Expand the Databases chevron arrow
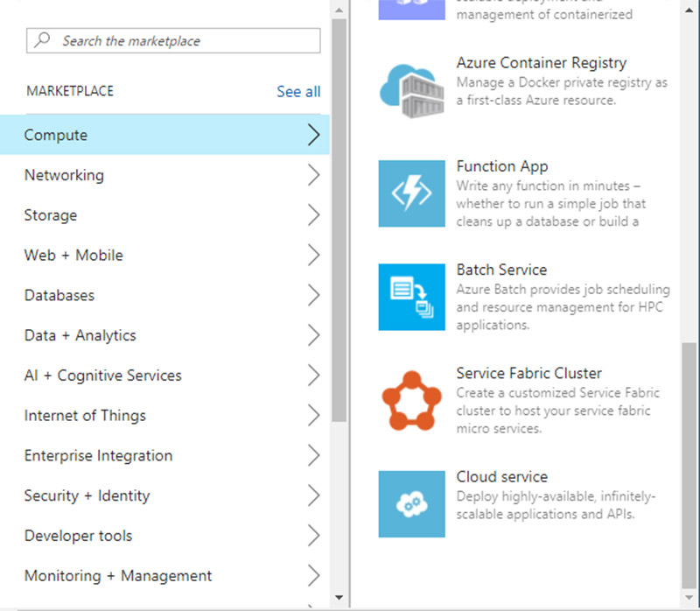The height and width of the screenshot is (611, 700). point(314,296)
